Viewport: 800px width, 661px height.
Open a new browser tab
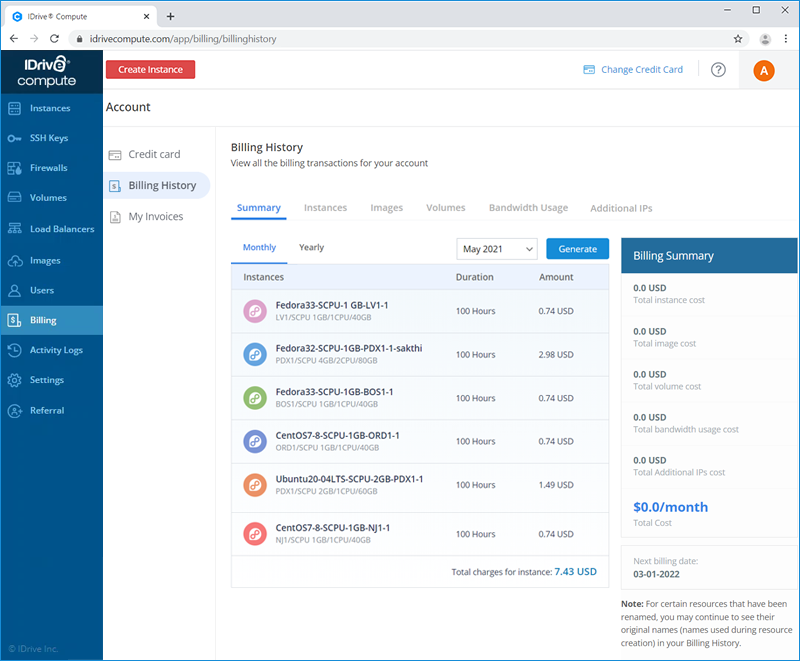coord(170,16)
